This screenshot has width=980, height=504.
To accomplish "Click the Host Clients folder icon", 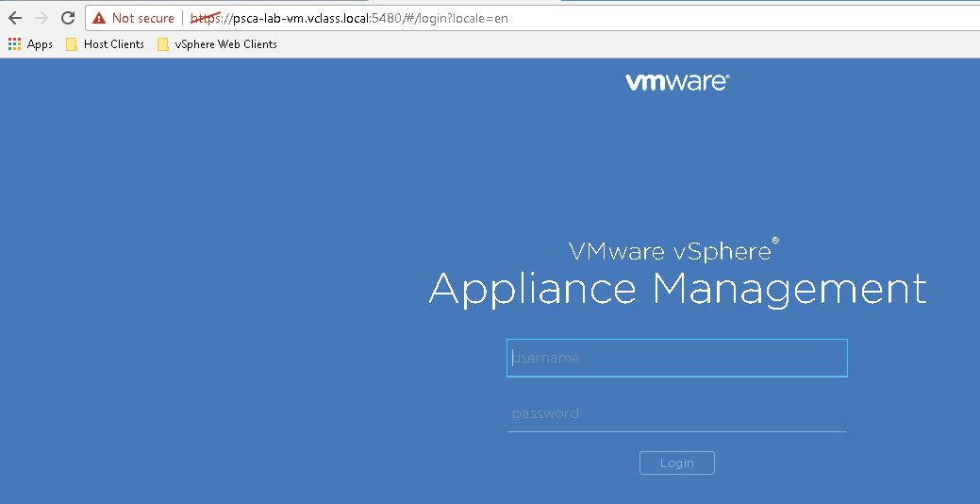I will tap(72, 44).
